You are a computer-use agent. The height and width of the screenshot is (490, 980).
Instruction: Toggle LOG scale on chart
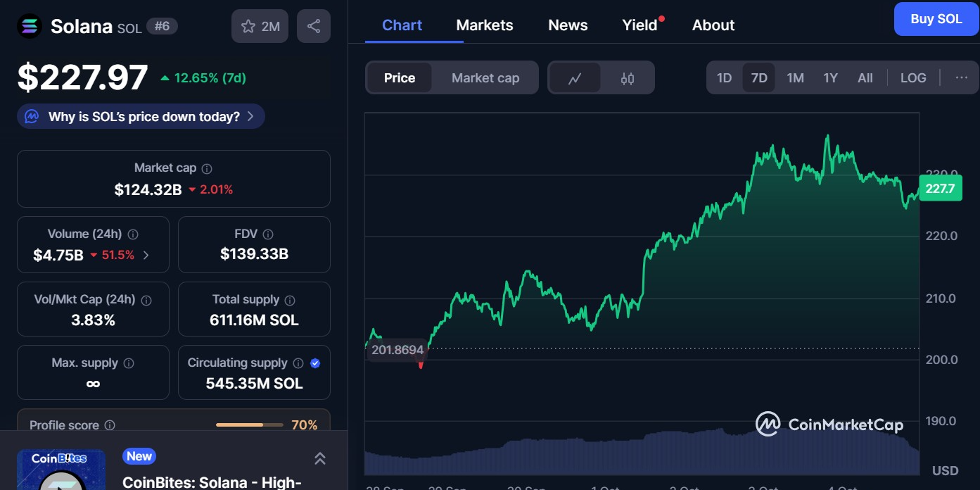click(913, 78)
